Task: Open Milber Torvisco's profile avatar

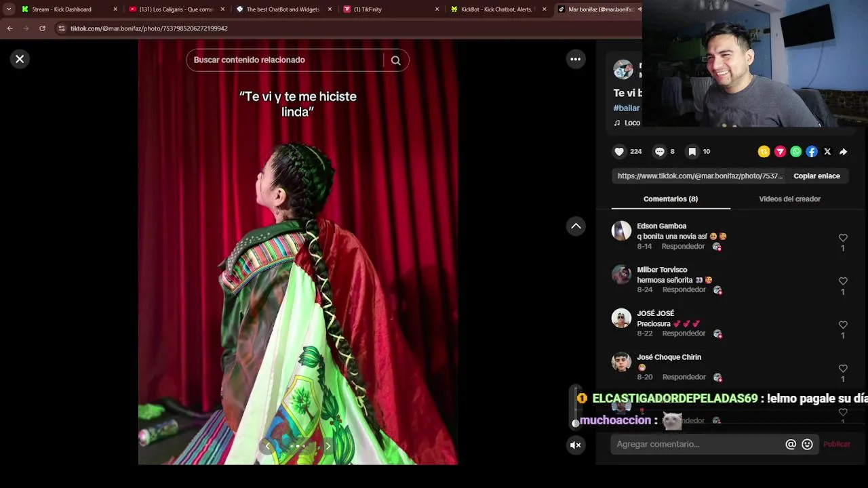Action: (621, 274)
